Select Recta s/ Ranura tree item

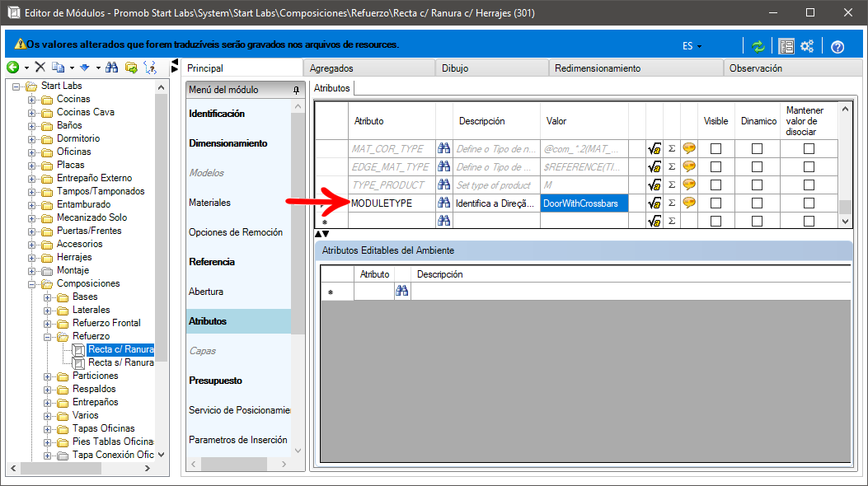(x=120, y=362)
